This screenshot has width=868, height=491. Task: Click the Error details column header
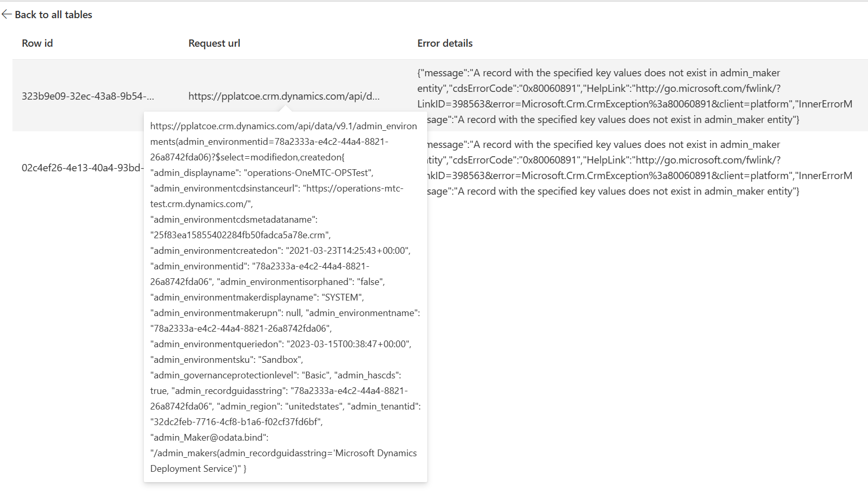pyautogui.click(x=444, y=43)
